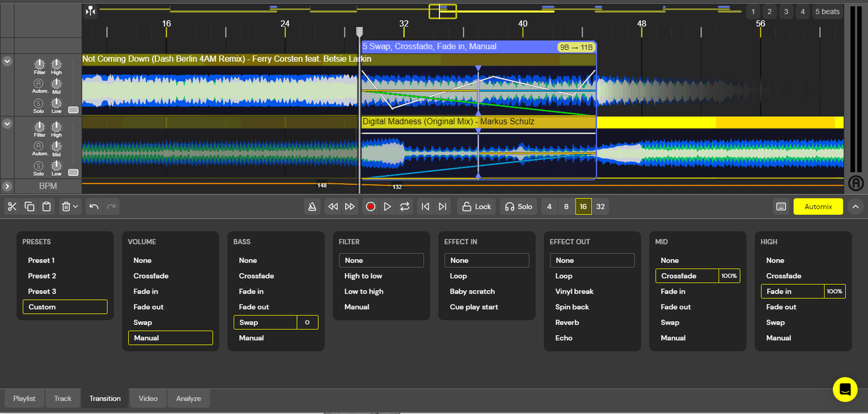
Task: Select the 16 bar length option
Action: (583, 206)
